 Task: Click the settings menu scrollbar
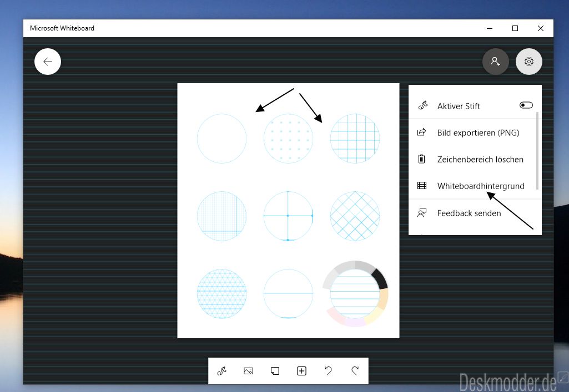tap(537, 151)
